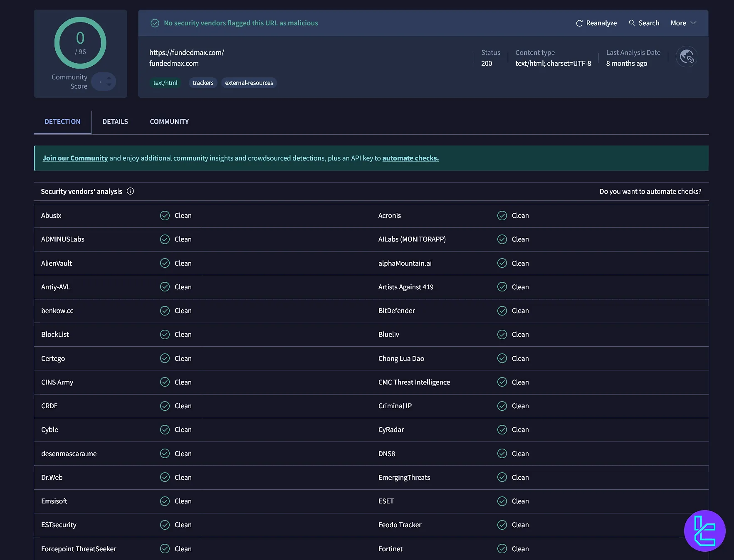Switch to the COMMUNITY tab
The height and width of the screenshot is (560, 734).
(x=169, y=121)
